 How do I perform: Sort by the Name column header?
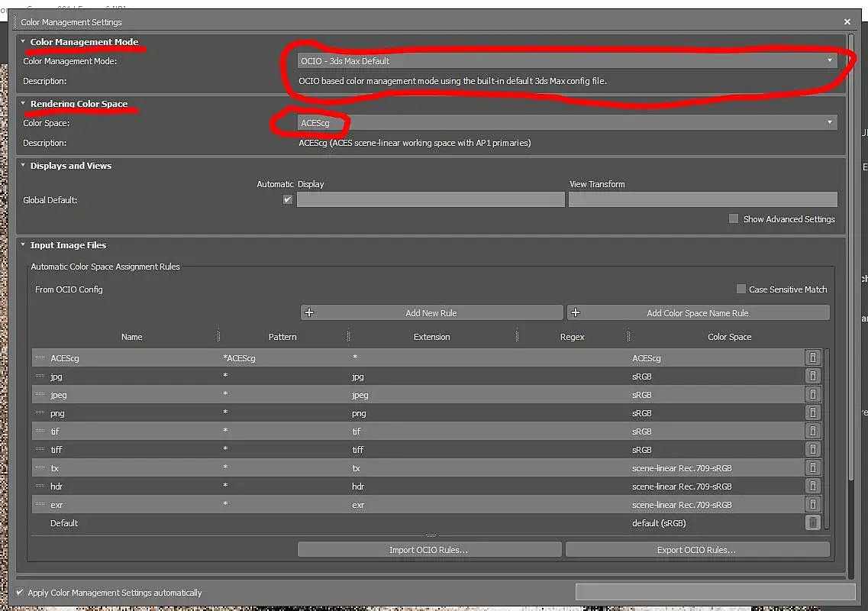[132, 336]
